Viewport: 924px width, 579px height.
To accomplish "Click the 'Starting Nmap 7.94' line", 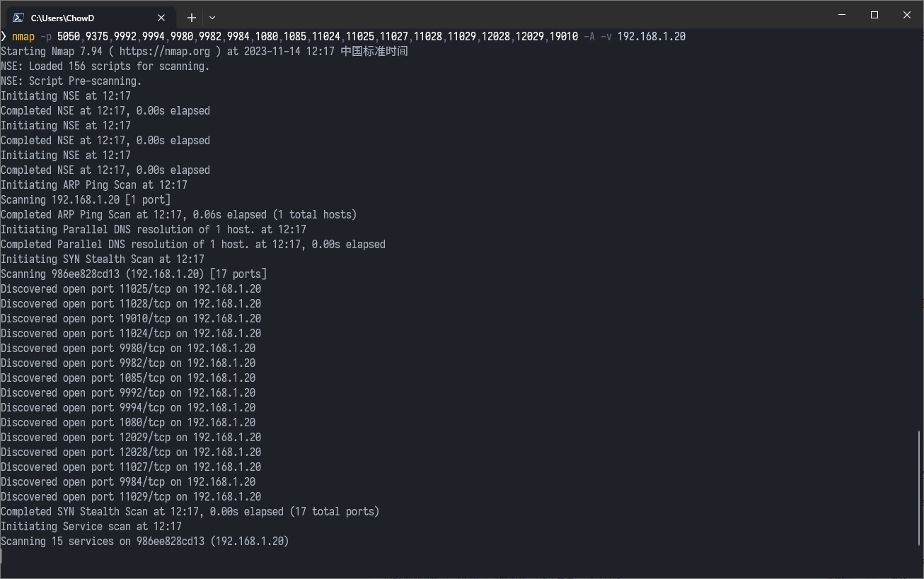I will click(x=204, y=51).
